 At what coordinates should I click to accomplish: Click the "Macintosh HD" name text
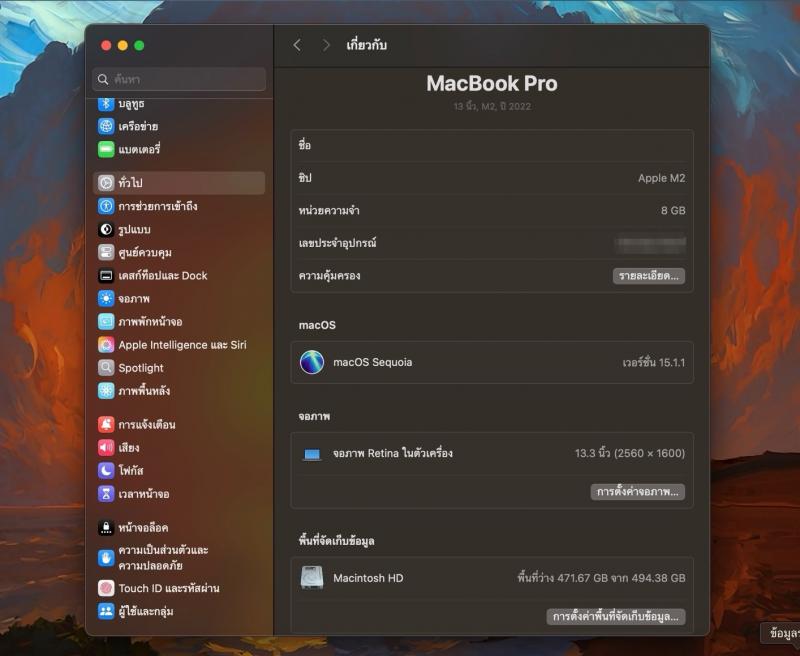click(x=368, y=578)
